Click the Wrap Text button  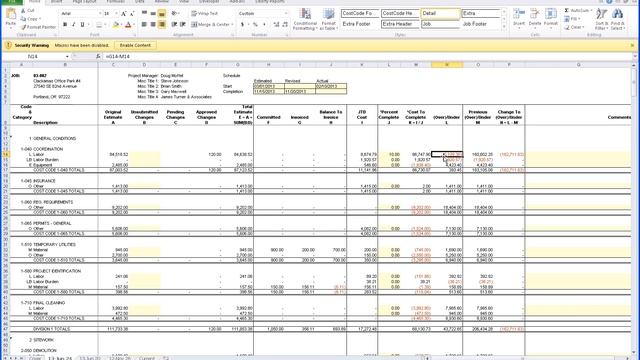pos(205,13)
